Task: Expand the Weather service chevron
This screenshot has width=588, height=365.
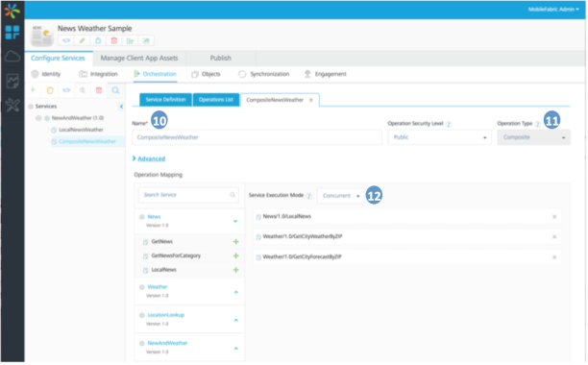Action: point(236,292)
